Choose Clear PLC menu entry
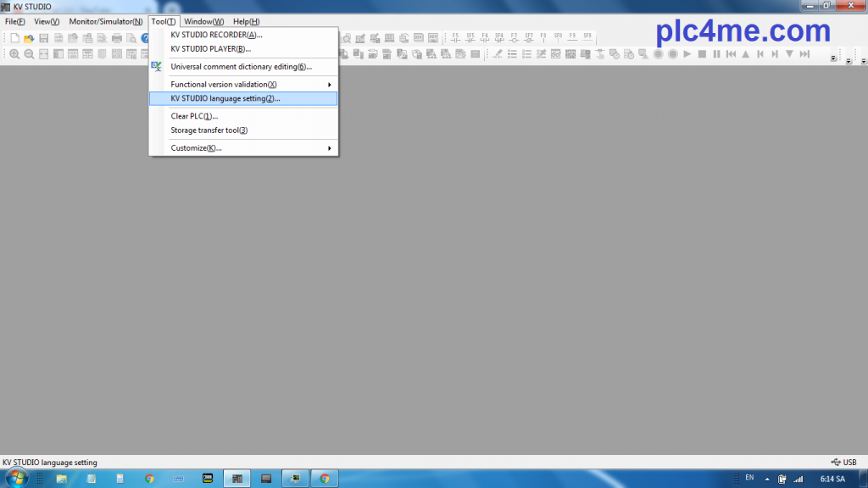This screenshot has height=488, width=868. [x=194, y=116]
